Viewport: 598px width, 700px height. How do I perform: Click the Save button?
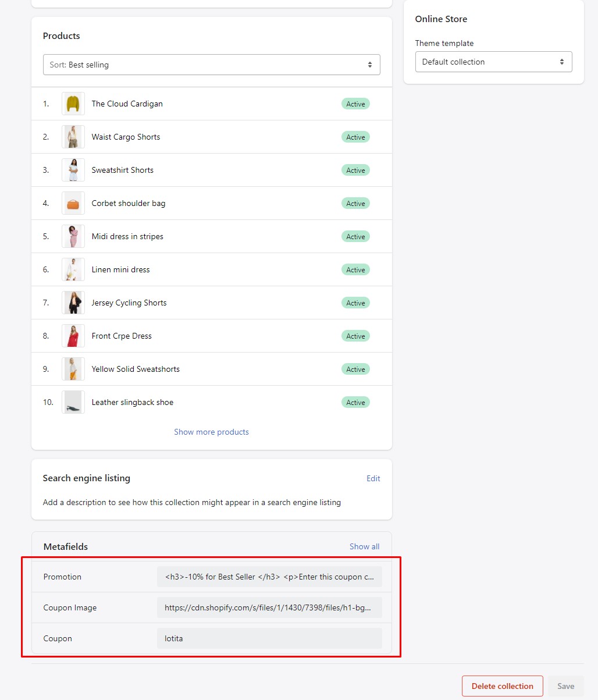coord(565,686)
